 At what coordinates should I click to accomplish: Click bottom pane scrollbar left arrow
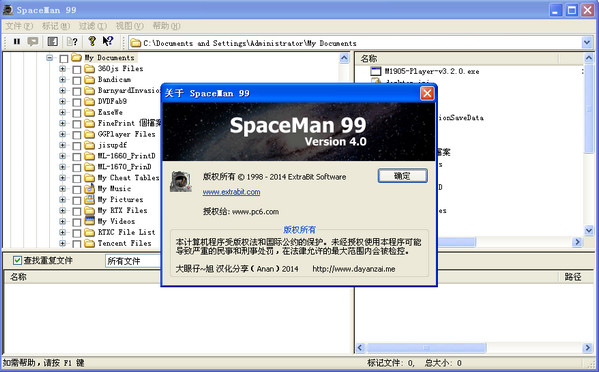[360, 348]
